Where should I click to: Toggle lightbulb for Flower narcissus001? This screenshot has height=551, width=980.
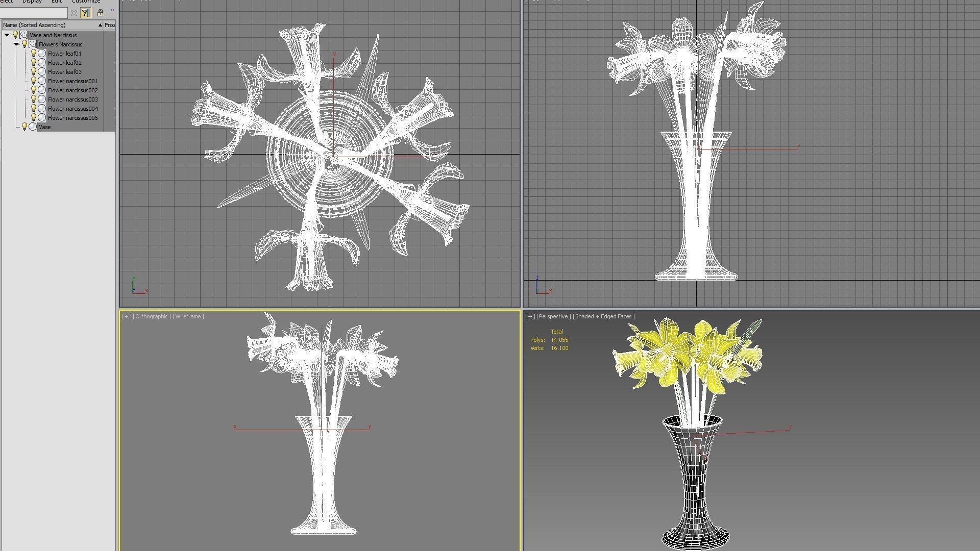[34, 81]
